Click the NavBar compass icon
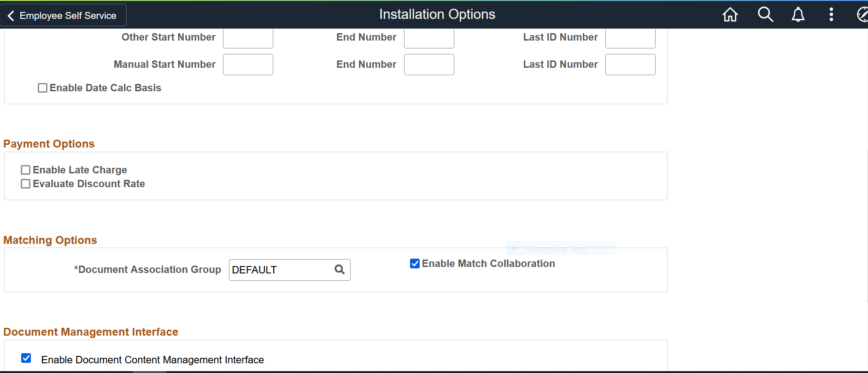 (x=862, y=15)
